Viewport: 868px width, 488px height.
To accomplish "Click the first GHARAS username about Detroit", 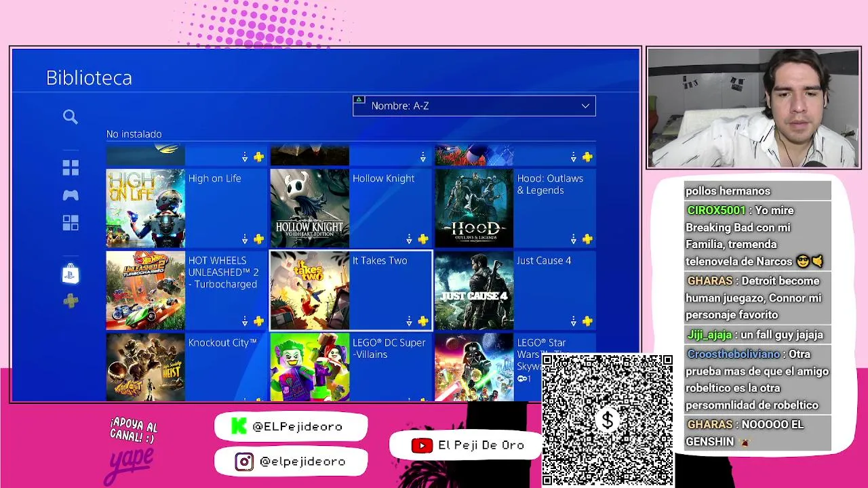I will 710,281.
